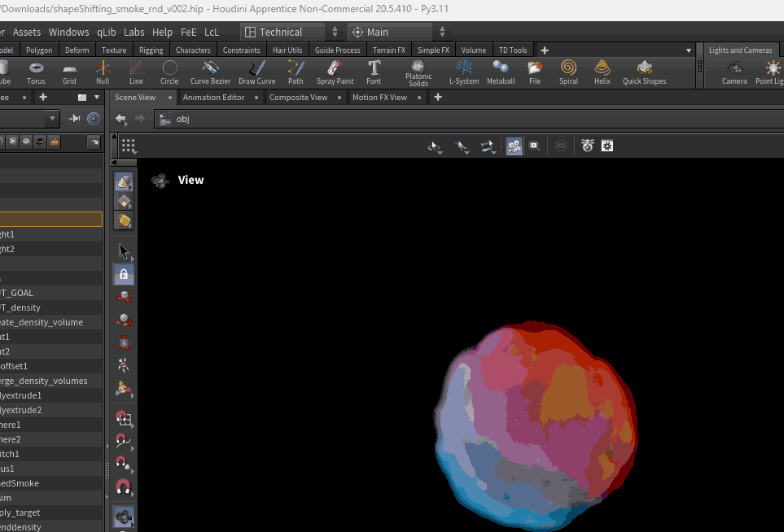Screen dimensions: 784x532
Task: Select the Metaball shelf tool
Action: coord(501,72)
